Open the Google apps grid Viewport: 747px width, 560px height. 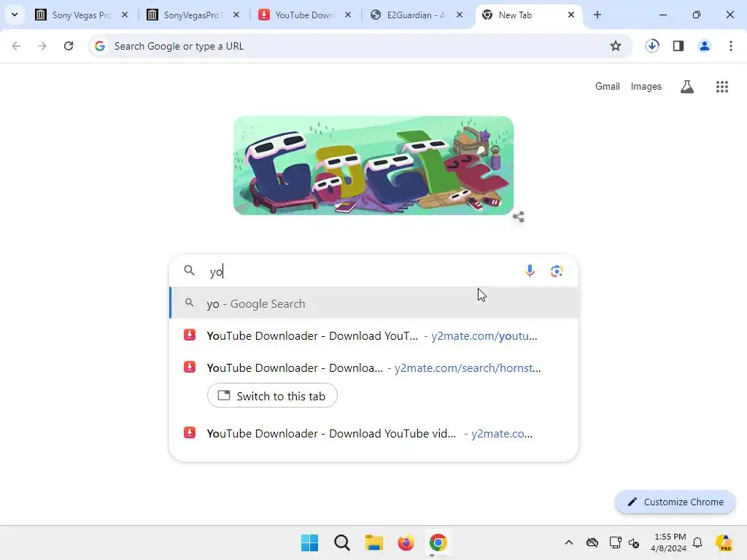[x=721, y=87]
